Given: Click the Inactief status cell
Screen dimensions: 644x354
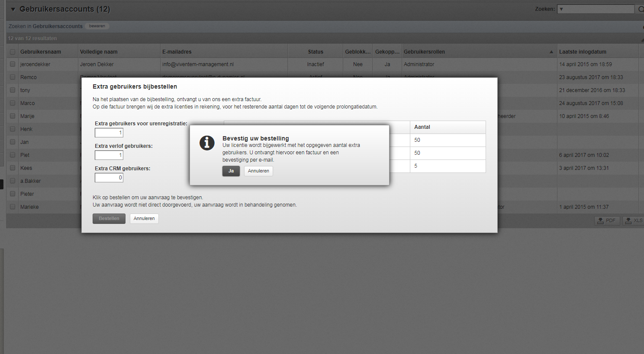Looking at the screenshot, I should [316, 64].
